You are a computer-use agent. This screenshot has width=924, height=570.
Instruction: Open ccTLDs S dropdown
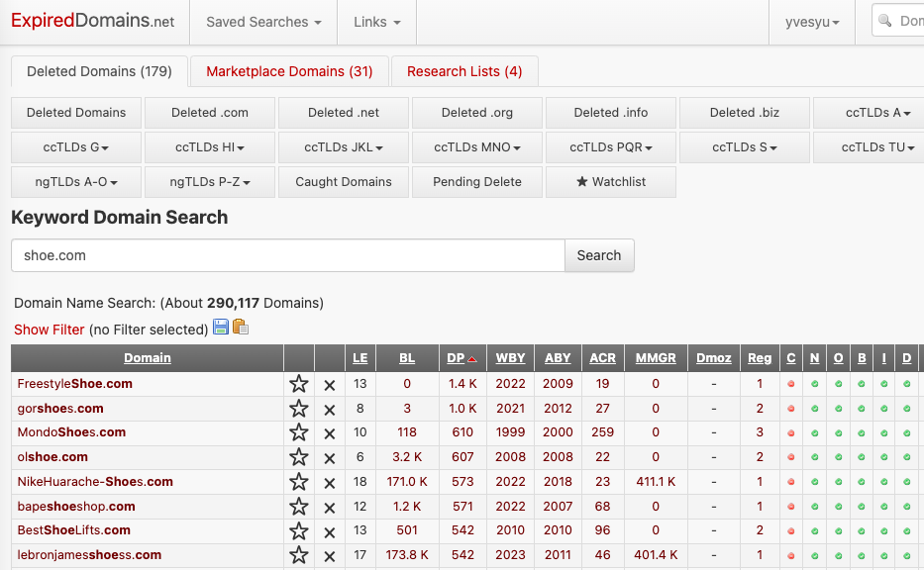tap(745, 147)
